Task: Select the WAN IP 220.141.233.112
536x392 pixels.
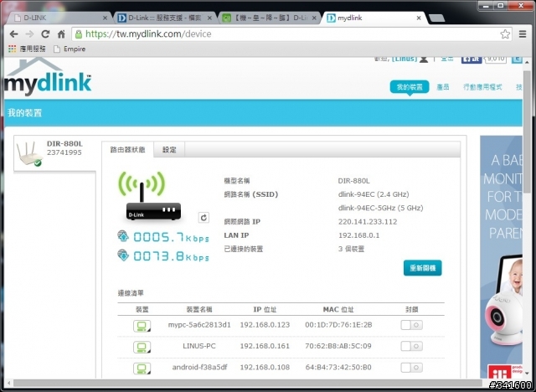Action: pos(368,222)
